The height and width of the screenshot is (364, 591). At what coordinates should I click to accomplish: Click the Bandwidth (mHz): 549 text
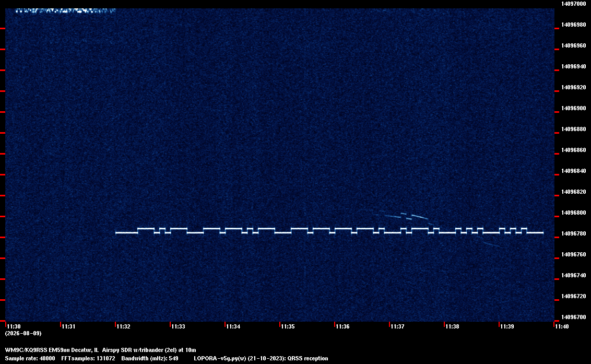(x=150, y=358)
